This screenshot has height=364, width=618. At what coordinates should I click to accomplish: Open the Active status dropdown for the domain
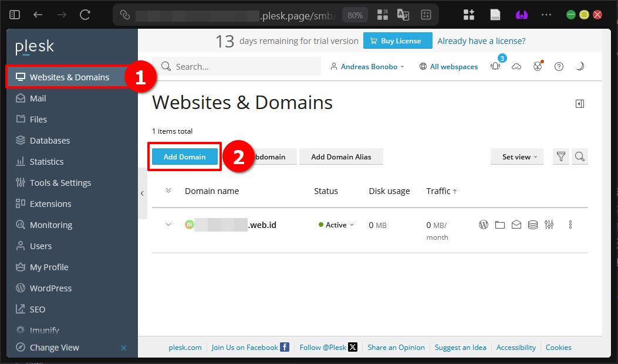tap(336, 224)
